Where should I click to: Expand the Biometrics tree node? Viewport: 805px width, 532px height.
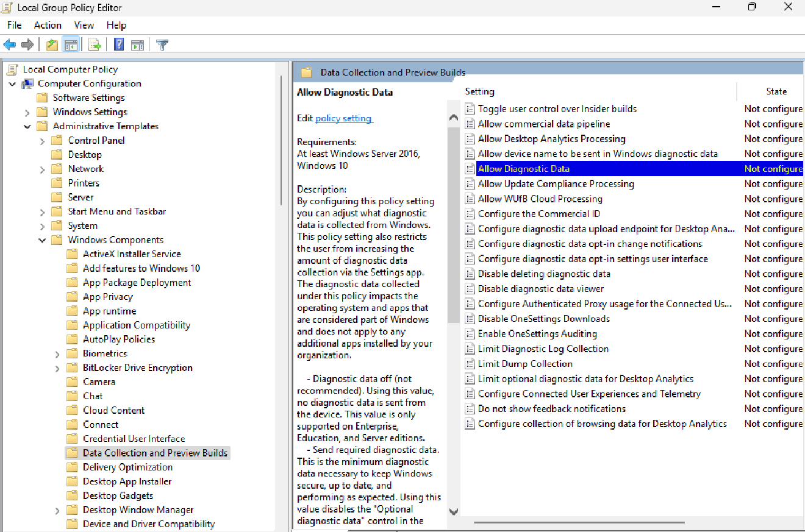[57, 353]
